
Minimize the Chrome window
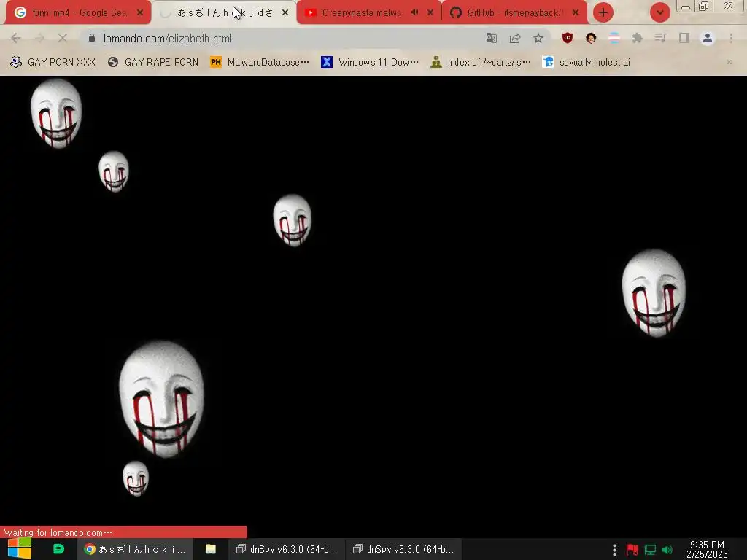(x=686, y=7)
